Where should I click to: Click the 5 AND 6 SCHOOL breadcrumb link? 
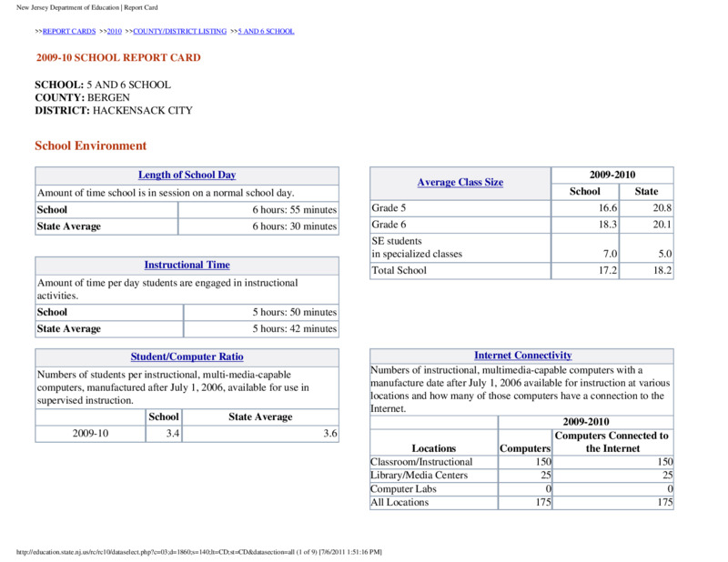click(x=266, y=31)
